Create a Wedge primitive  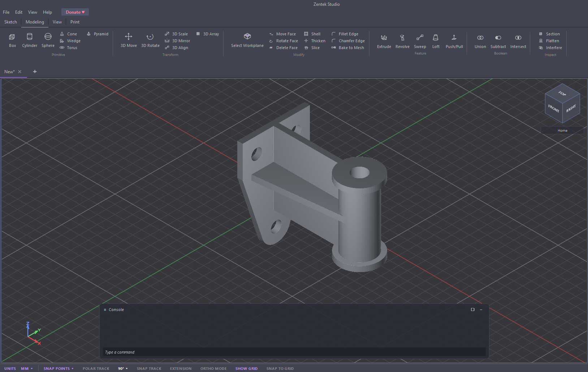[x=70, y=41]
